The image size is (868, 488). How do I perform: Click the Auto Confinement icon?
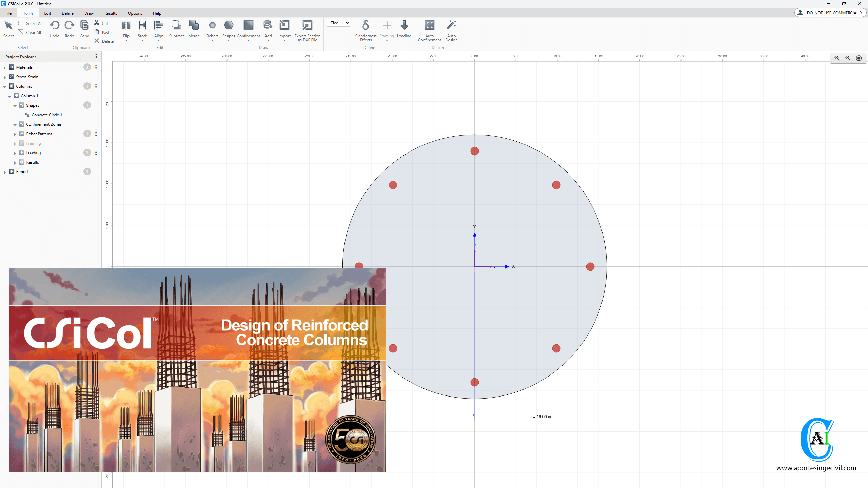point(429,26)
